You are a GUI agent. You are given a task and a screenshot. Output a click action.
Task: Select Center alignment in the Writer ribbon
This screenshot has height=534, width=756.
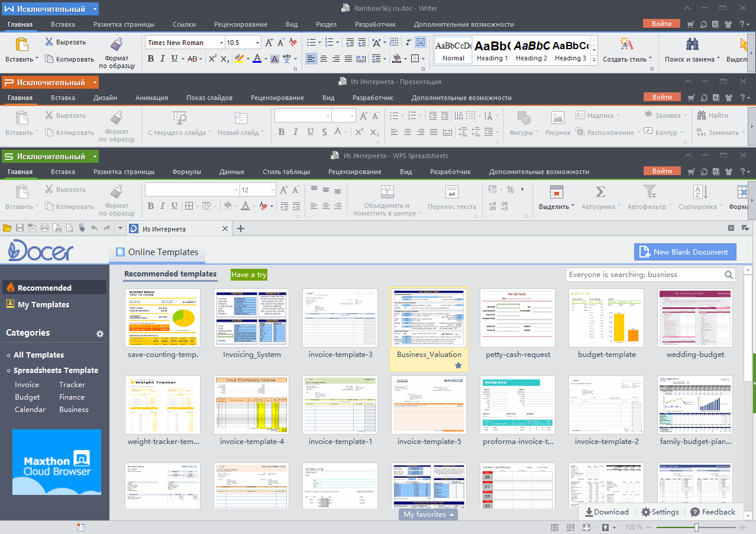324,59
